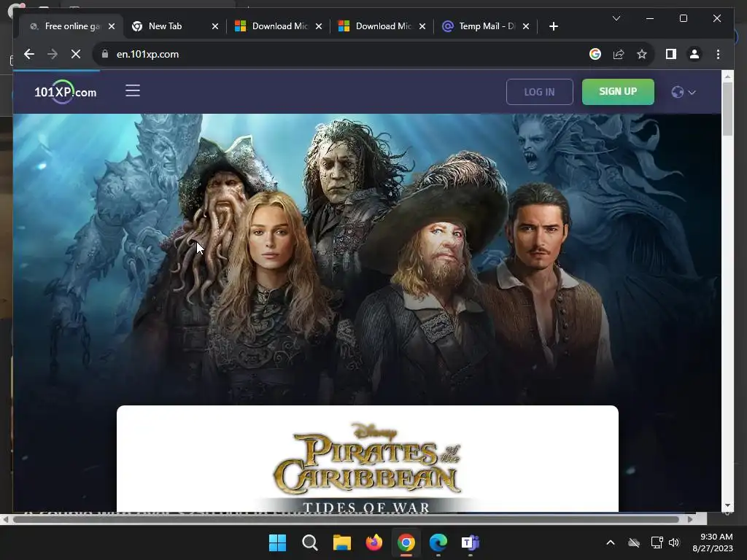
Task: Click the forward navigation arrow
Action: [53, 54]
